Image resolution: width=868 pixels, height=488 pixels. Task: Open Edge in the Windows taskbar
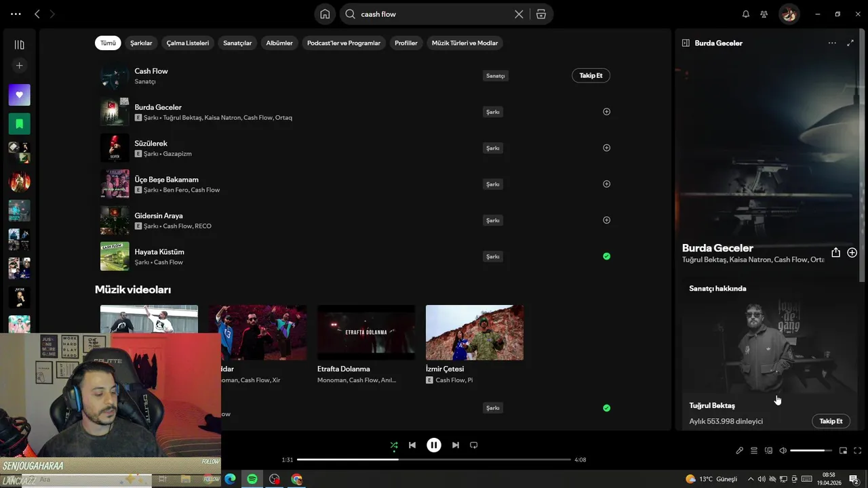[x=230, y=479]
